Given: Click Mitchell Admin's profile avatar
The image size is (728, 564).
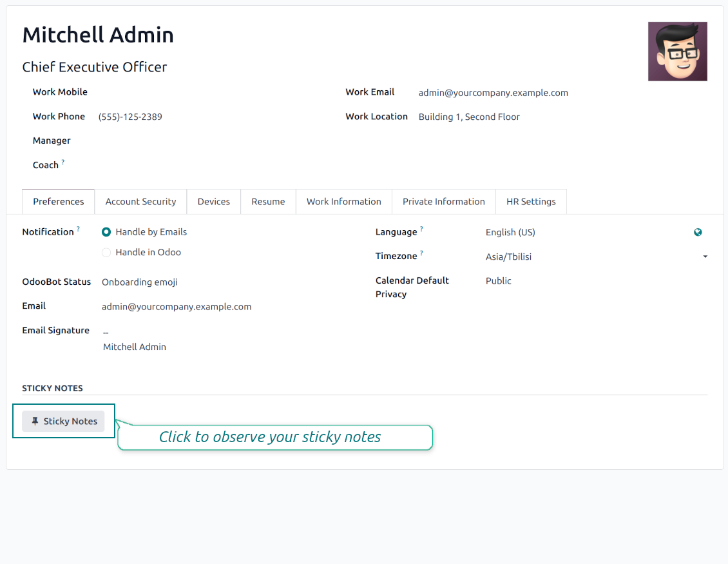Looking at the screenshot, I should (677, 52).
